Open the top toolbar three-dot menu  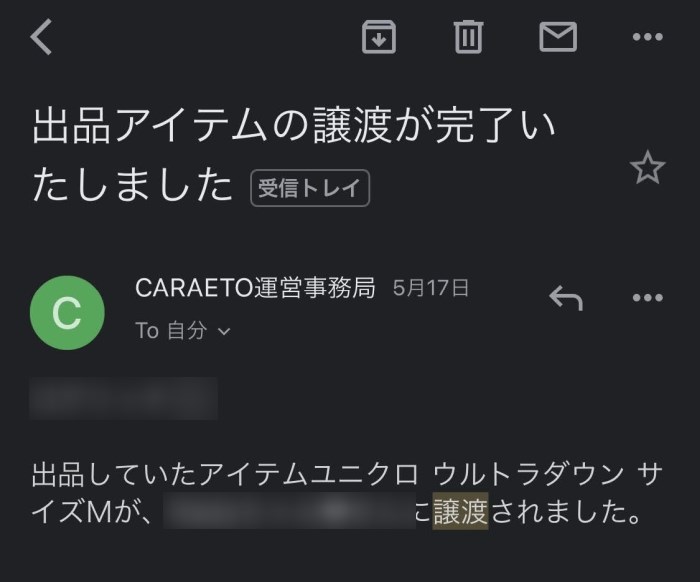[x=648, y=37]
